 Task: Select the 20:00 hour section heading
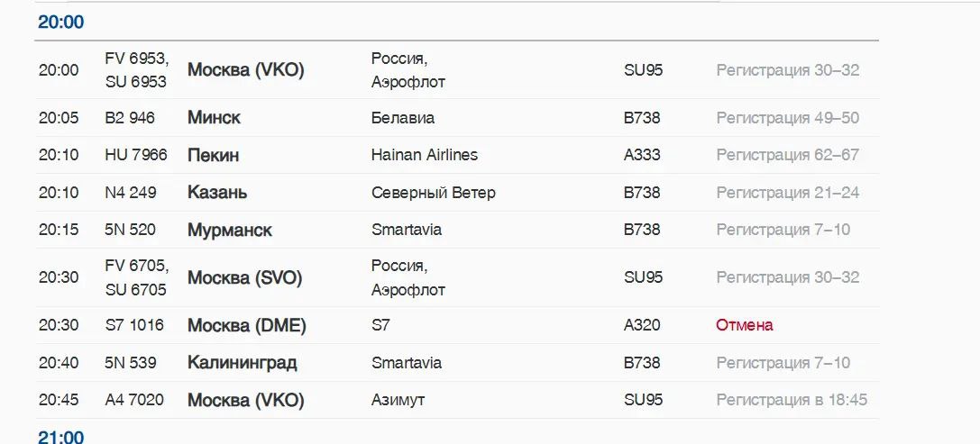(60, 22)
